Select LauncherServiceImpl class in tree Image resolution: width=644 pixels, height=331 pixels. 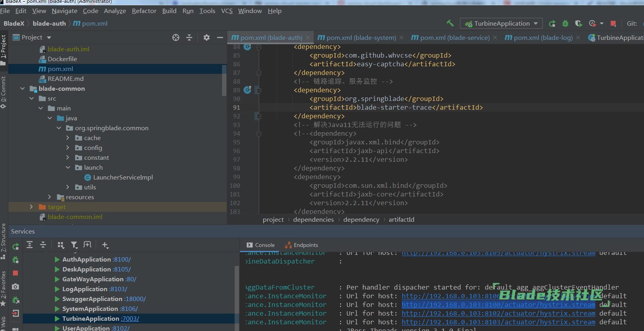coord(123,178)
